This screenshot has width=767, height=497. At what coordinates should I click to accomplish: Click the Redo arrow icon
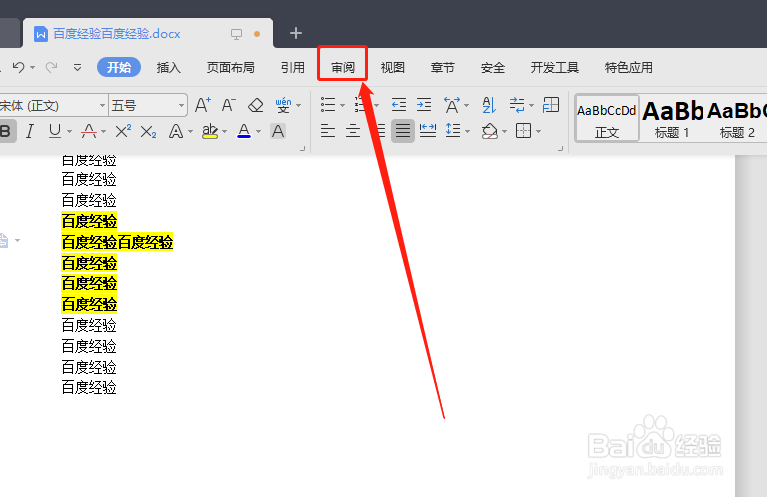(51, 67)
